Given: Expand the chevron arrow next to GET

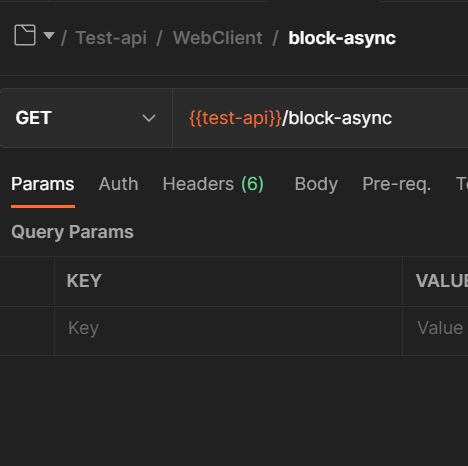Looking at the screenshot, I should click(x=149, y=118).
